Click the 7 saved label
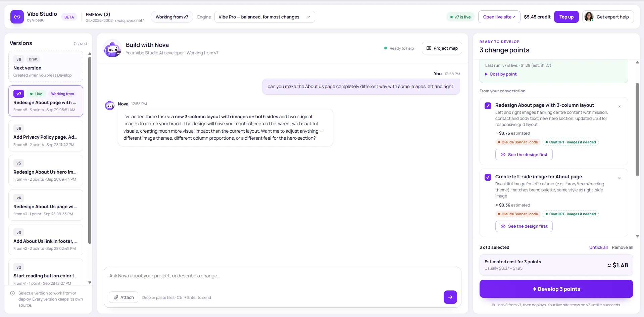644x317 pixels. [80, 44]
